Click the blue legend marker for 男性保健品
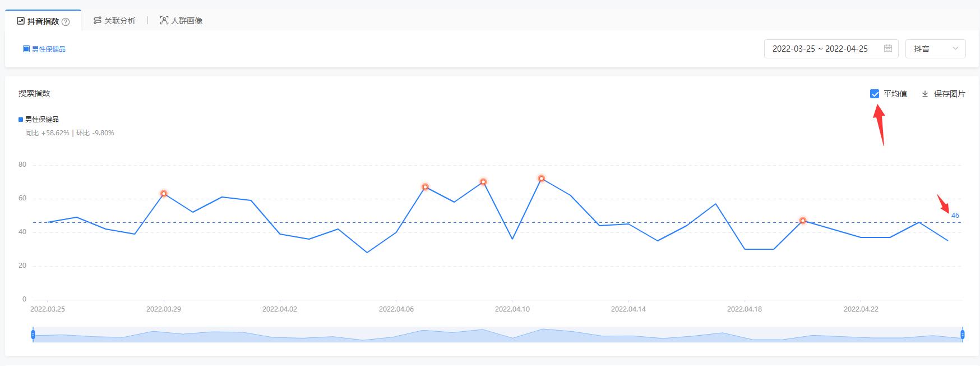 (21, 120)
